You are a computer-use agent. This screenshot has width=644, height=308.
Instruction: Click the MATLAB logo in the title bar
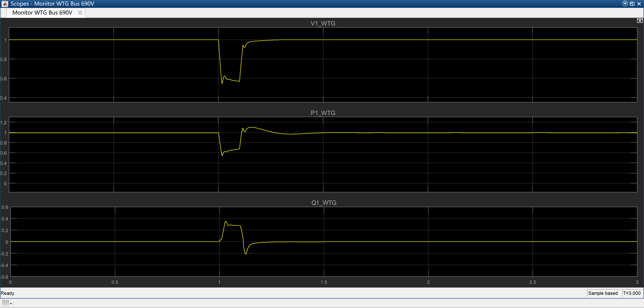coord(4,4)
